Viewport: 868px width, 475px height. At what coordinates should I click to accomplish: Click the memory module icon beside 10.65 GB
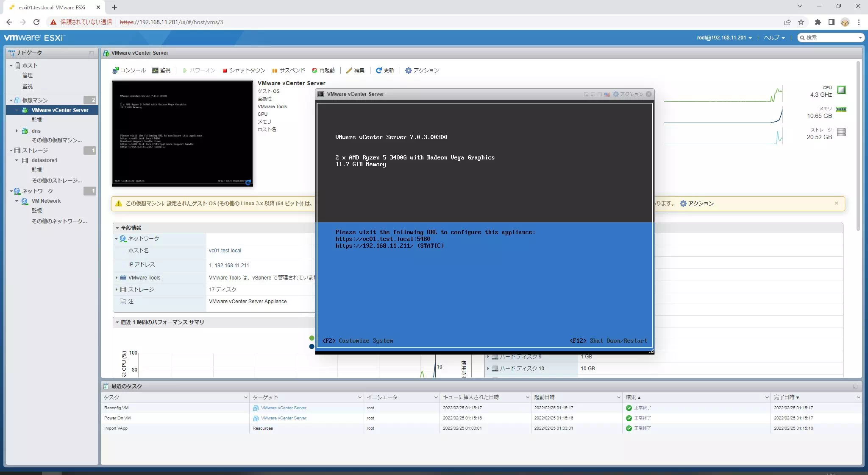(841, 109)
